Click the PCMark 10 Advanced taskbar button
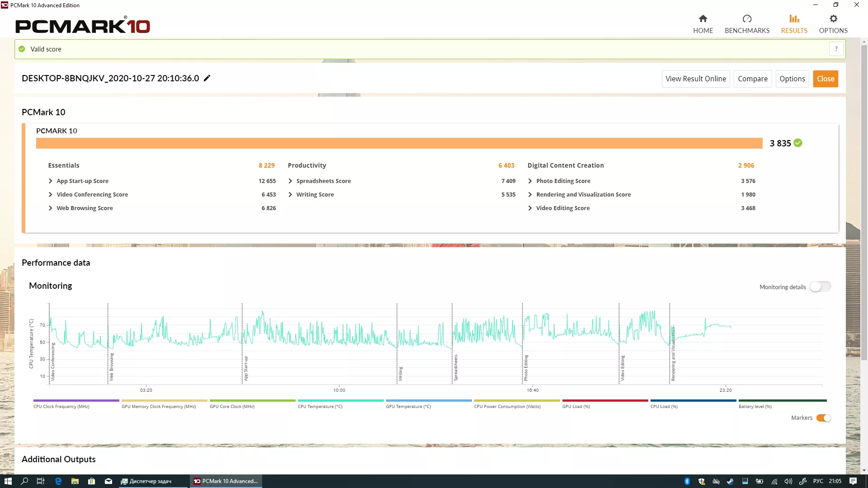The image size is (868, 488). [x=226, y=481]
